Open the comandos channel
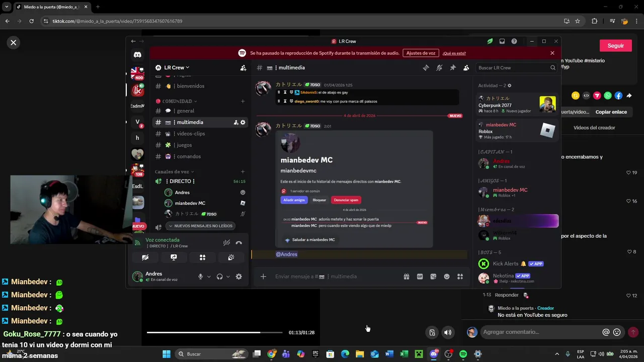The height and width of the screenshot is (362, 644). point(200,156)
